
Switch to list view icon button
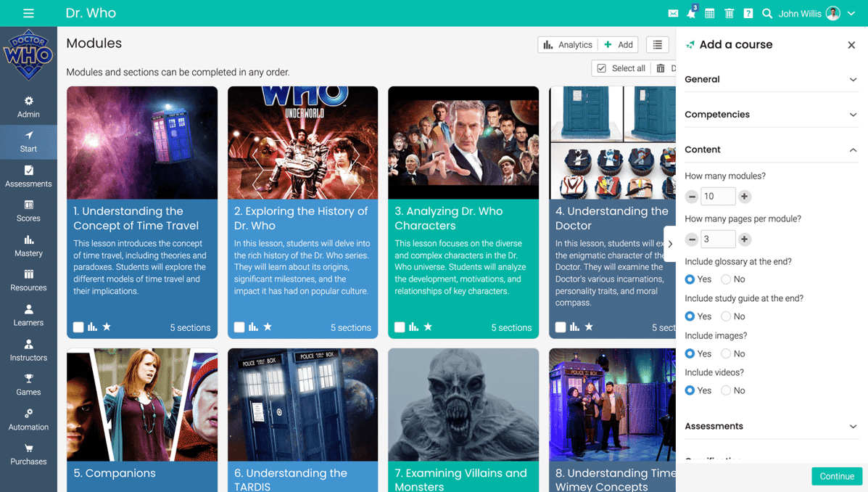point(657,45)
